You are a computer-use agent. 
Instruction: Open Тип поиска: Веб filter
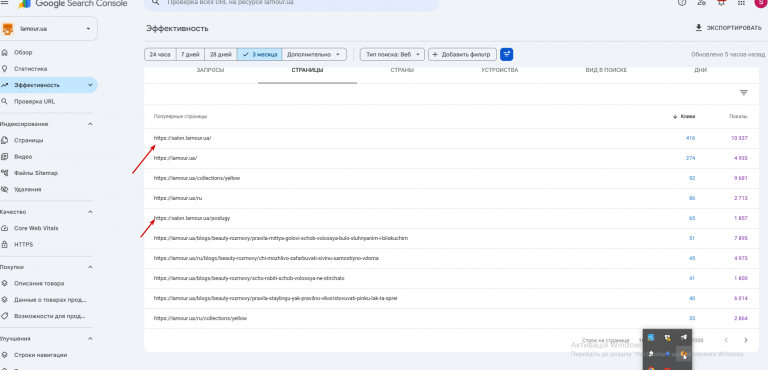392,54
